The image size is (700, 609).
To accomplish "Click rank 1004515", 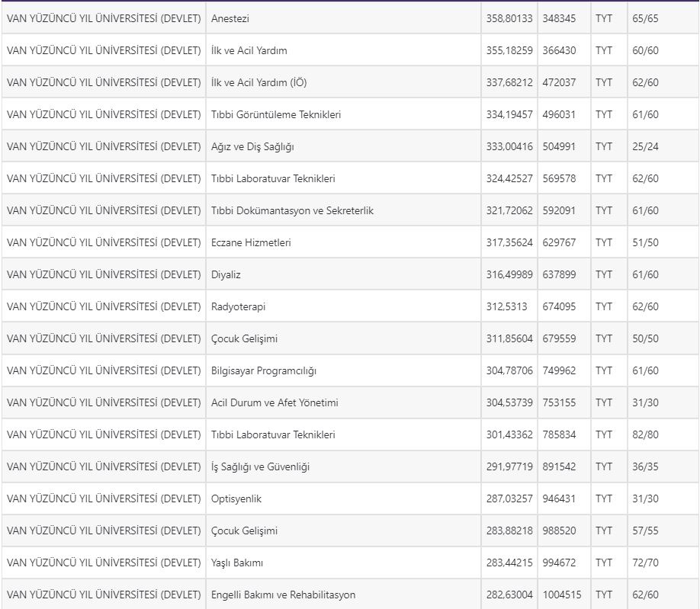I will [562, 595].
